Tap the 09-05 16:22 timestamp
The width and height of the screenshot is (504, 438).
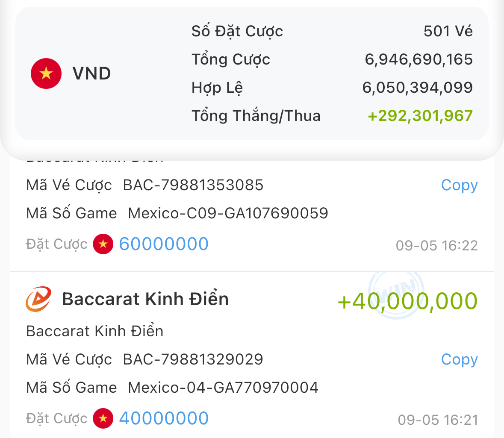click(x=436, y=246)
